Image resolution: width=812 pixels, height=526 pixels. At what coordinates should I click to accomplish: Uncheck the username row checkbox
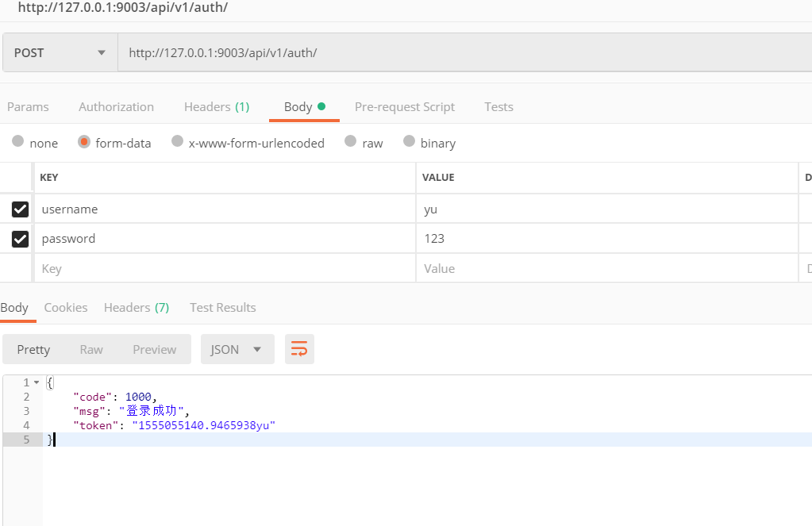[20, 209]
